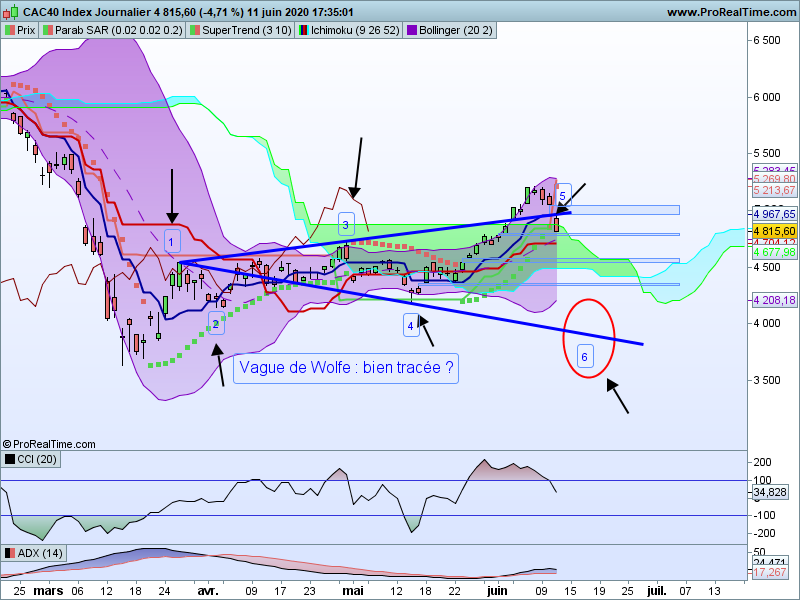Click the 200 level on the CCI scale

click(762, 462)
